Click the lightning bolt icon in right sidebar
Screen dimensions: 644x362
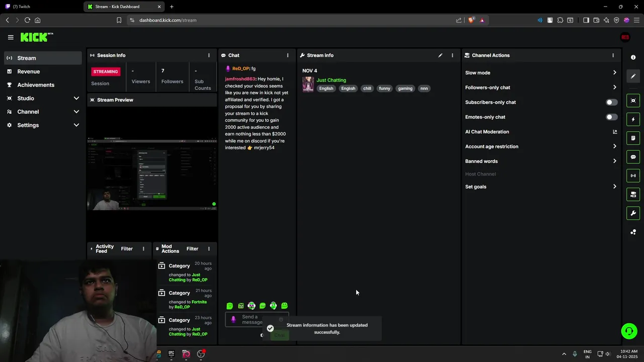633,119
